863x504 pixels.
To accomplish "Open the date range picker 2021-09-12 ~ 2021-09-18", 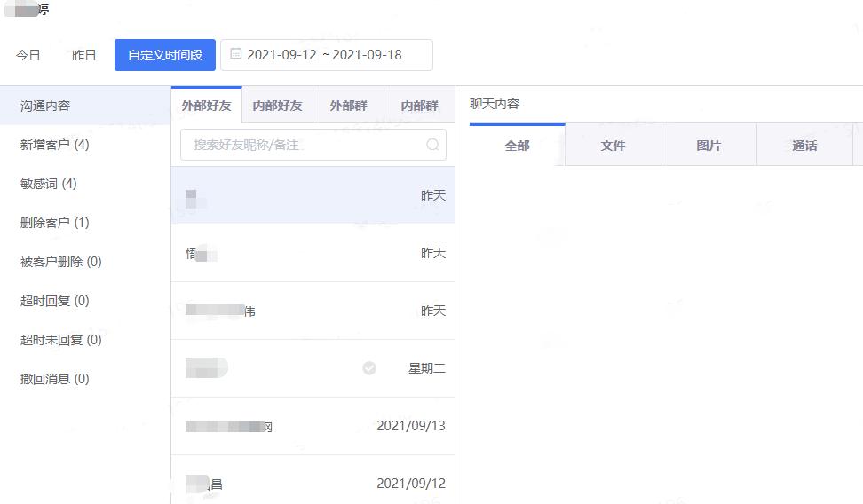I will pos(327,55).
